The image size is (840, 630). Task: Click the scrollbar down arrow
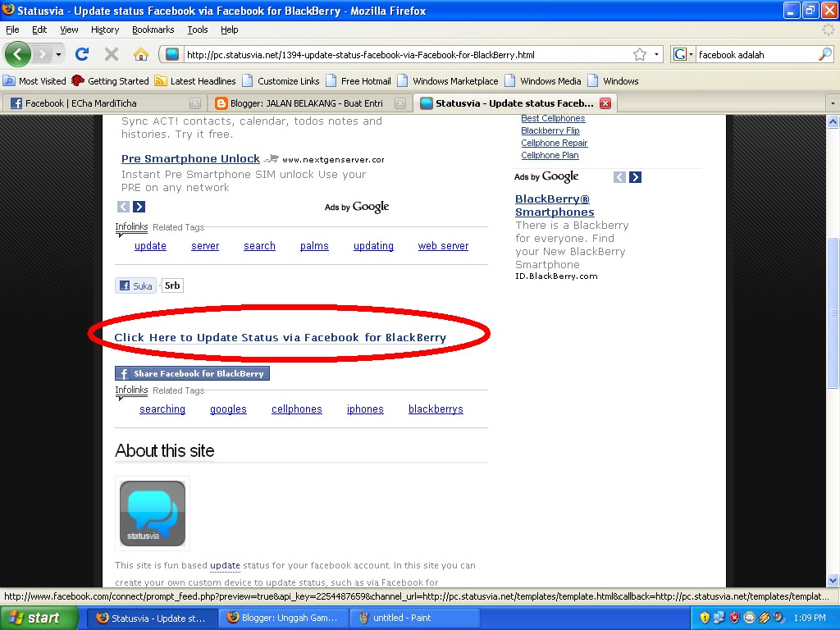point(833,580)
